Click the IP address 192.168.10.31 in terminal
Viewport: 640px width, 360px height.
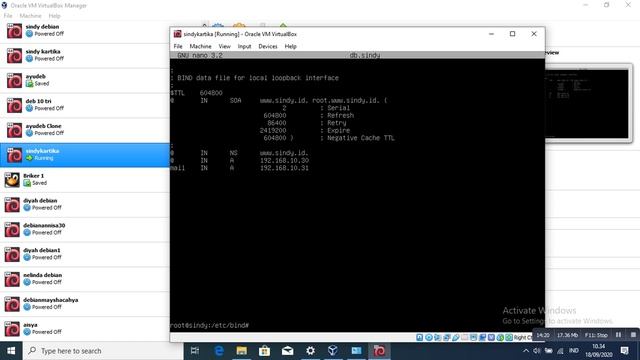(284, 168)
